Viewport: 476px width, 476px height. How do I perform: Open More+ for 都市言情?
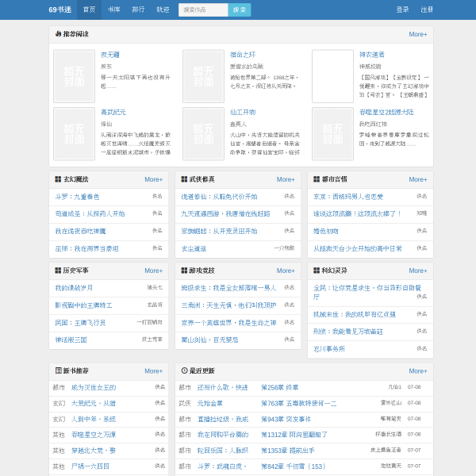pos(418,179)
